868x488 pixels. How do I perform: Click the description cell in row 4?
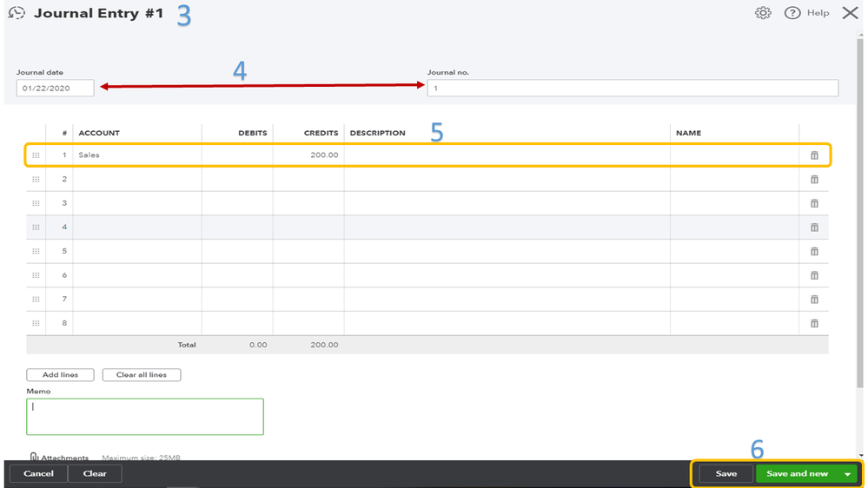pyautogui.click(x=507, y=228)
